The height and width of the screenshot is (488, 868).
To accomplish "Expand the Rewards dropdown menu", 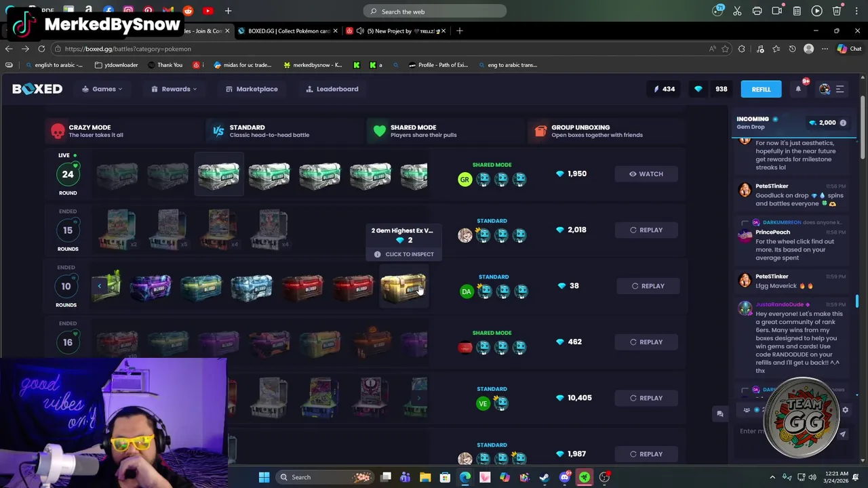I will [174, 89].
